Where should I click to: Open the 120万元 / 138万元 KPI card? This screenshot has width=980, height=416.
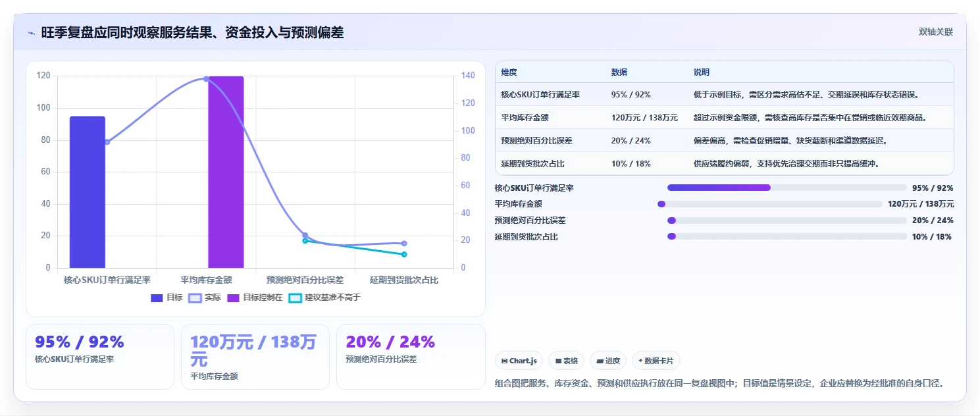(255, 356)
